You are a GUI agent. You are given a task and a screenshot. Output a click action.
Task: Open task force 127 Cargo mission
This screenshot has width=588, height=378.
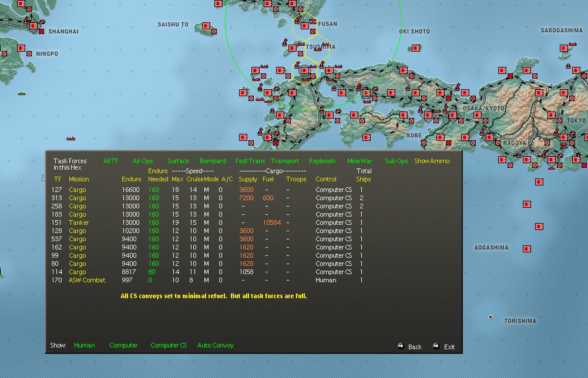click(x=78, y=190)
